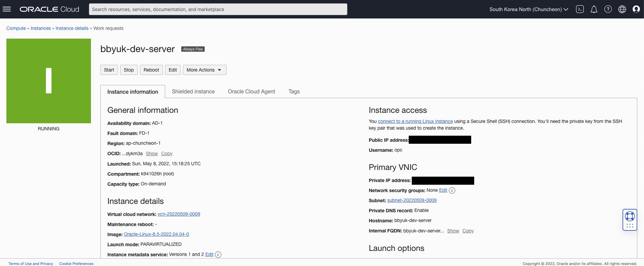The width and height of the screenshot is (644, 266).
Task: Click the Region value ap-chuncheon-1
Action: tap(143, 143)
